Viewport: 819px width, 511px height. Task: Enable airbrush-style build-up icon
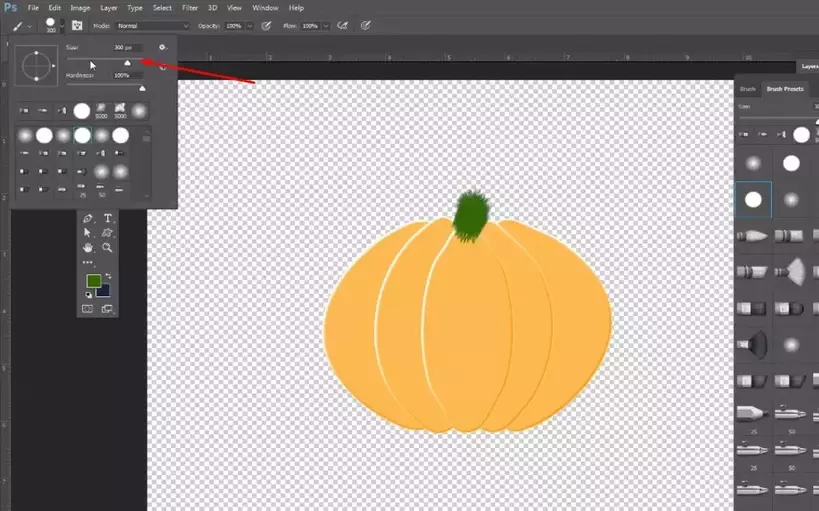[343, 26]
